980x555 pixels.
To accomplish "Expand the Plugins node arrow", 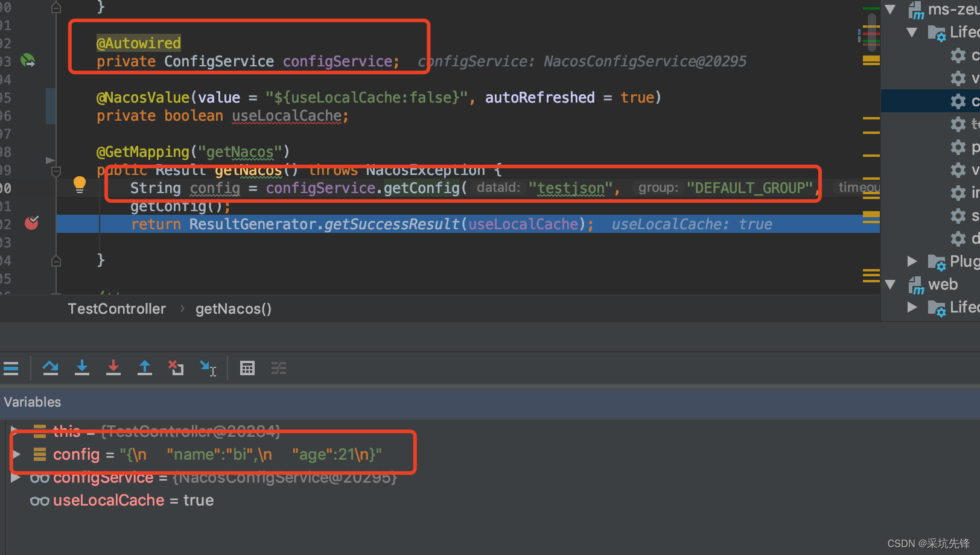I will [x=912, y=261].
